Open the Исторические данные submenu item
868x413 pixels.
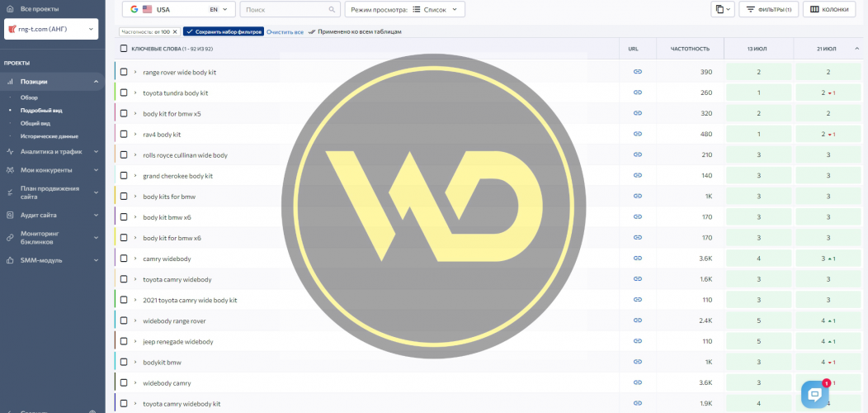pos(50,135)
